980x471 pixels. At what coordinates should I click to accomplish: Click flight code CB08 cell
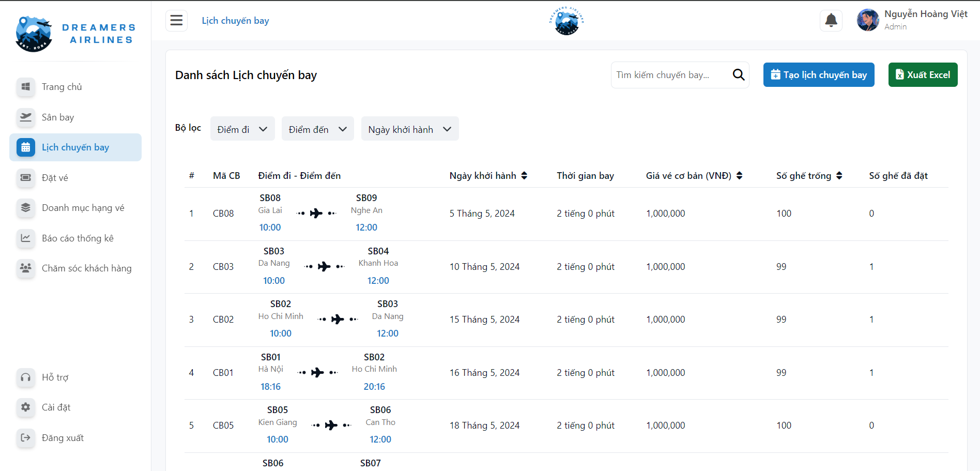pos(223,214)
